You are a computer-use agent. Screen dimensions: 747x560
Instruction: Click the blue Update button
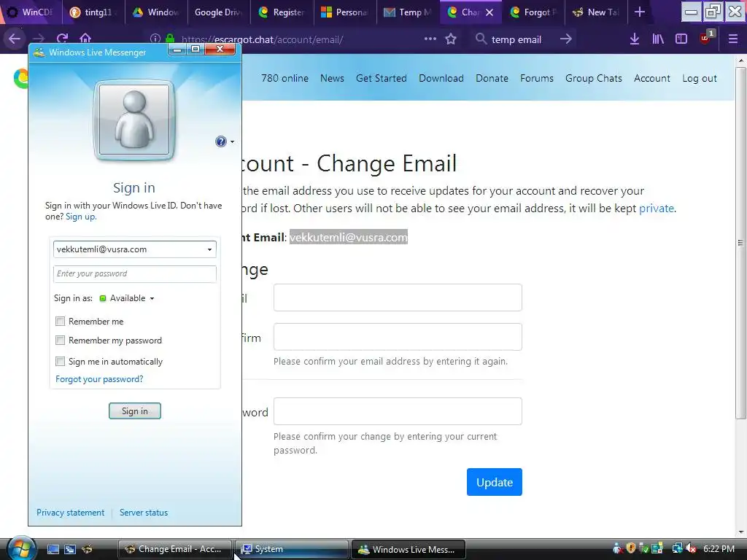[495, 482]
